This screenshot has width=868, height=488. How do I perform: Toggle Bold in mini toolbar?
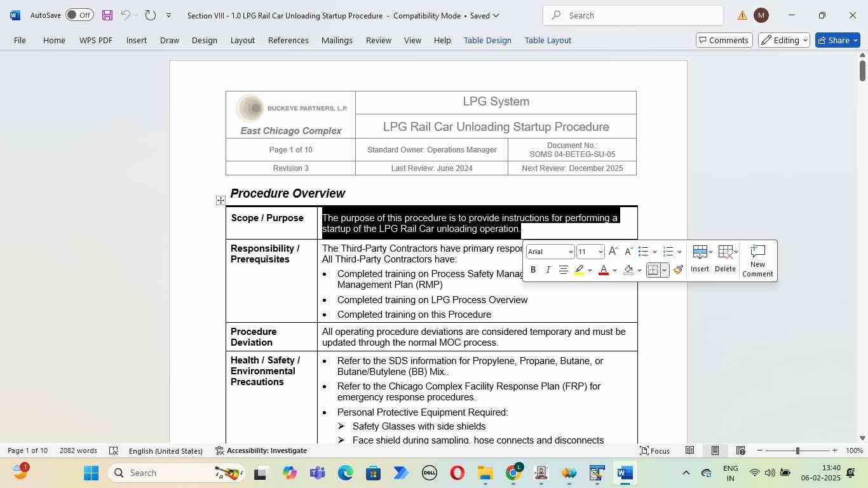coord(533,270)
